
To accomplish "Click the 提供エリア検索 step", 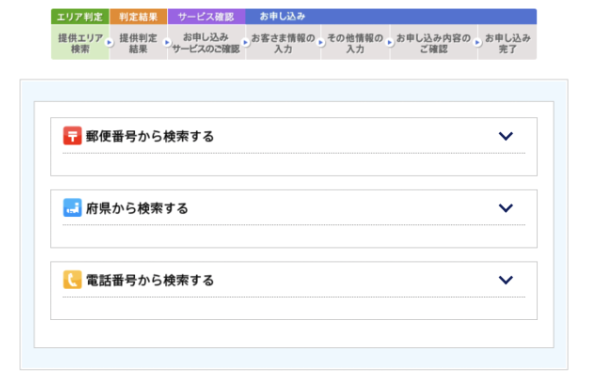I will click(80, 43).
